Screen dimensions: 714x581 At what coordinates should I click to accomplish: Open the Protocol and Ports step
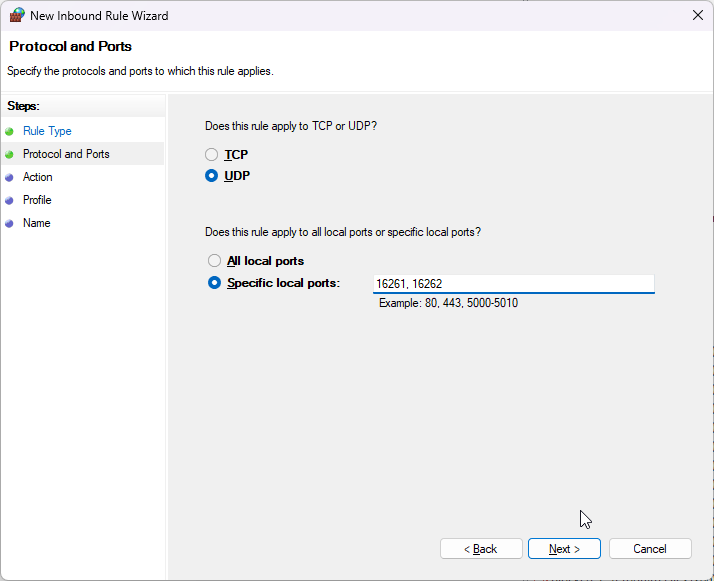coord(66,154)
